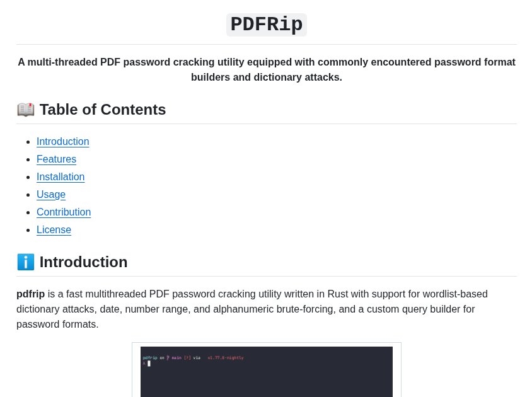
Task: Click the white cursor block in terminal
Action: click(149, 364)
